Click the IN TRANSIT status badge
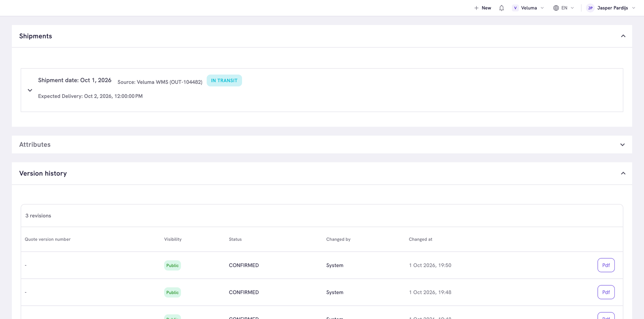 pos(224,81)
